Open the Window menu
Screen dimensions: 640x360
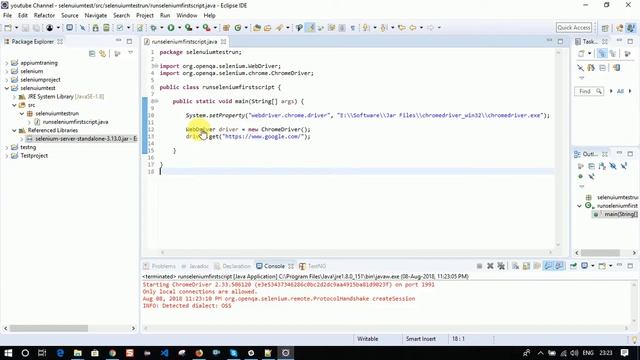click(x=187, y=16)
